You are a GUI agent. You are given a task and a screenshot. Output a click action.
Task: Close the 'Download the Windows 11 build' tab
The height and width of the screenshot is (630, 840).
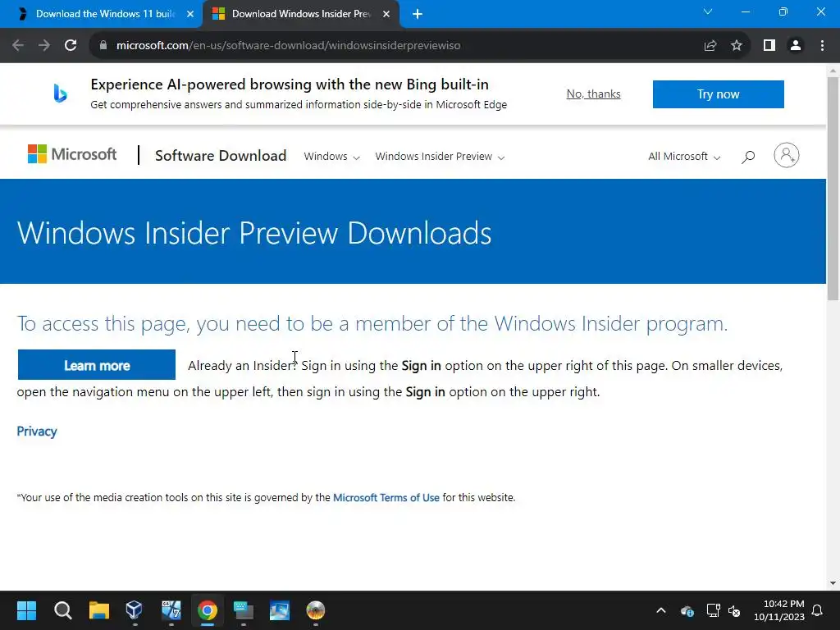(x=190, y=14)
